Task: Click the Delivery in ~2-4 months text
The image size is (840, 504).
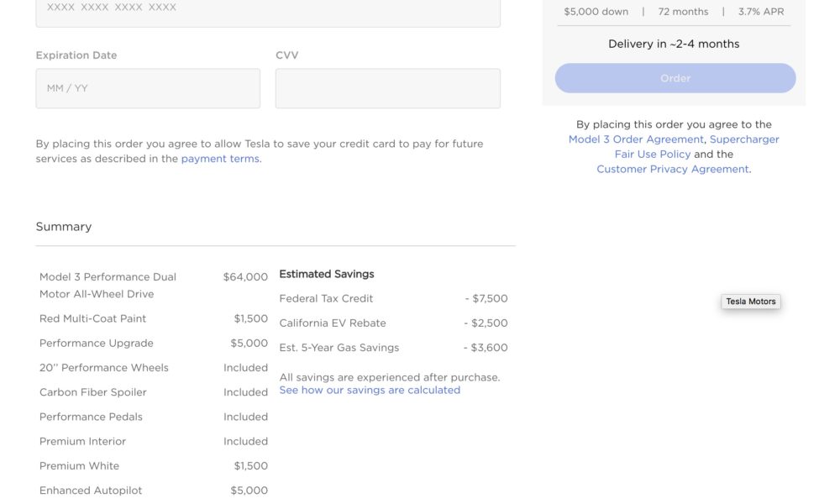Action: (674, 44)
